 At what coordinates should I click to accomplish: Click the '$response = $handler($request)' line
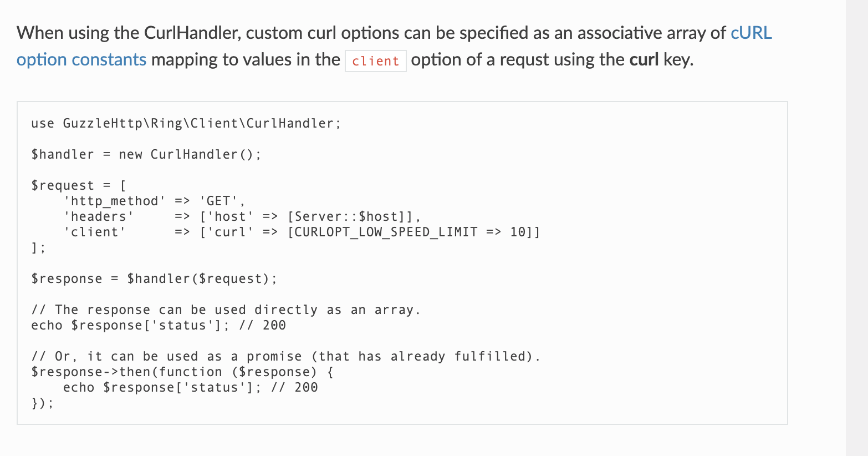point(154,278)
